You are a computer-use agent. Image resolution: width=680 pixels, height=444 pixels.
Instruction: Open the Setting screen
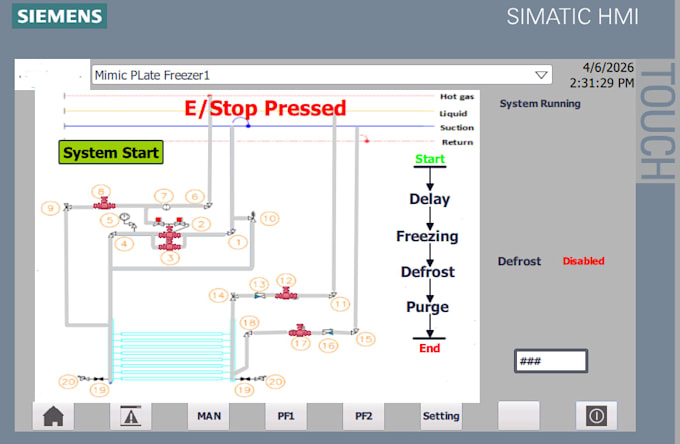(x=441, y=416)
